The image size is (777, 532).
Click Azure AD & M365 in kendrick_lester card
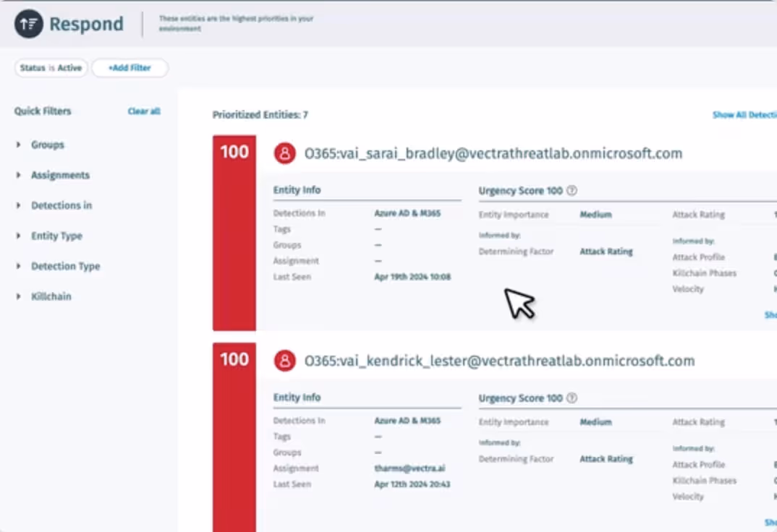(x=407, y=421)
